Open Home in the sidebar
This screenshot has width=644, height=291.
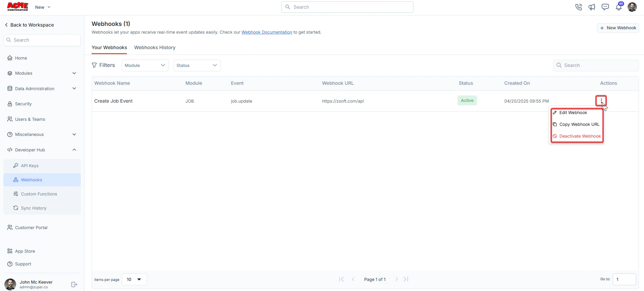point(21,58)
